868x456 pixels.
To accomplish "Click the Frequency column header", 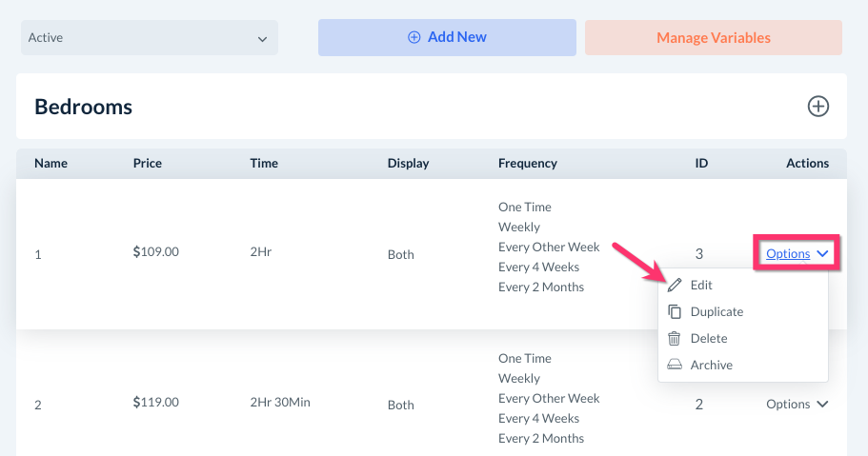I will tap(527, 163).
